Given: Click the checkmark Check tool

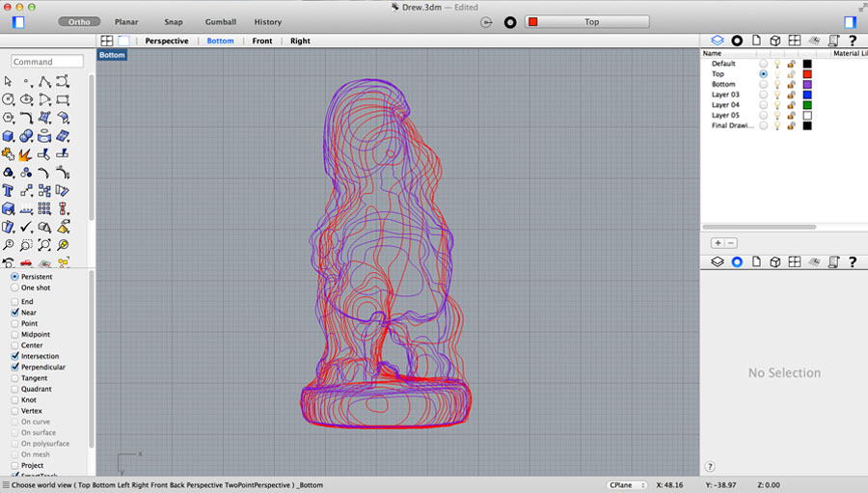Looking at the screenshot, I should 26,227.
